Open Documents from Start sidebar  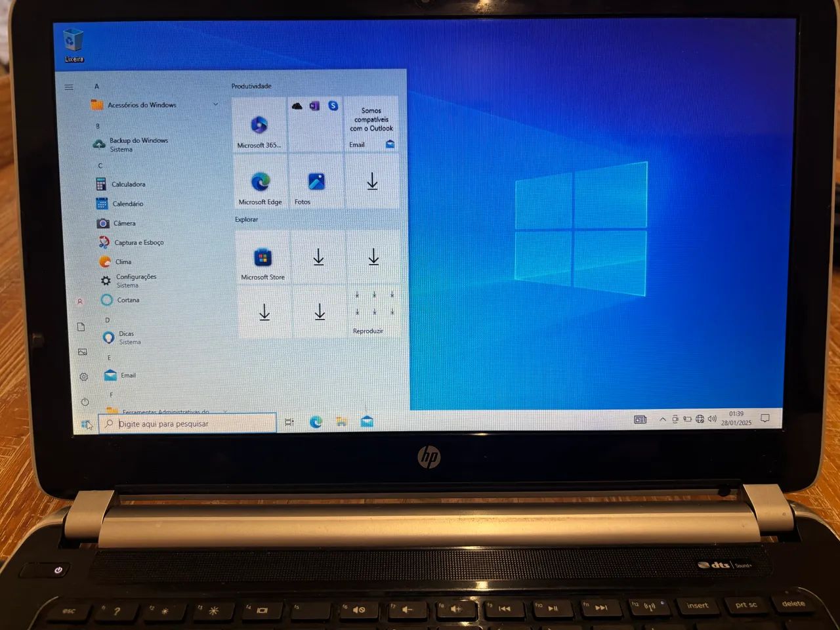click(x=81, y=327)
